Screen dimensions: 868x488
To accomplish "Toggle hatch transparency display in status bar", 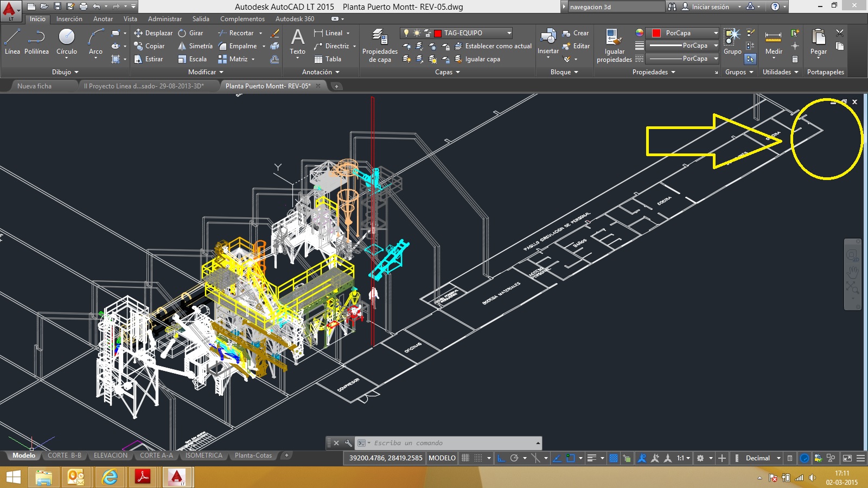I will [x=614, y=458].
